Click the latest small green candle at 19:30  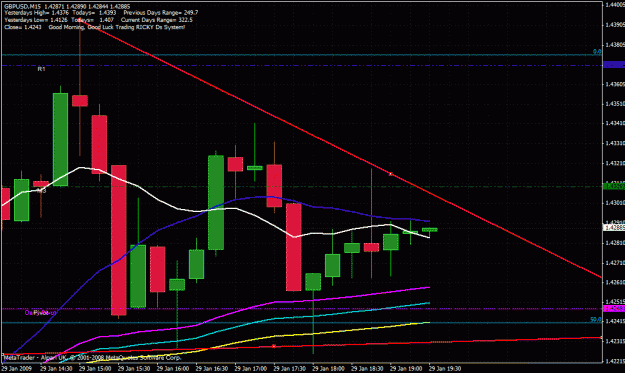pos(430,230)
